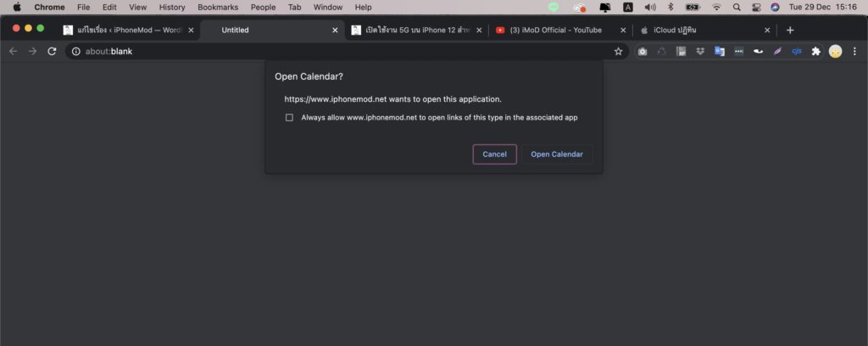Image resolution: width=868 pixels, height=346 pixels.
Task: Open the History menu
Action: point(172,7)
